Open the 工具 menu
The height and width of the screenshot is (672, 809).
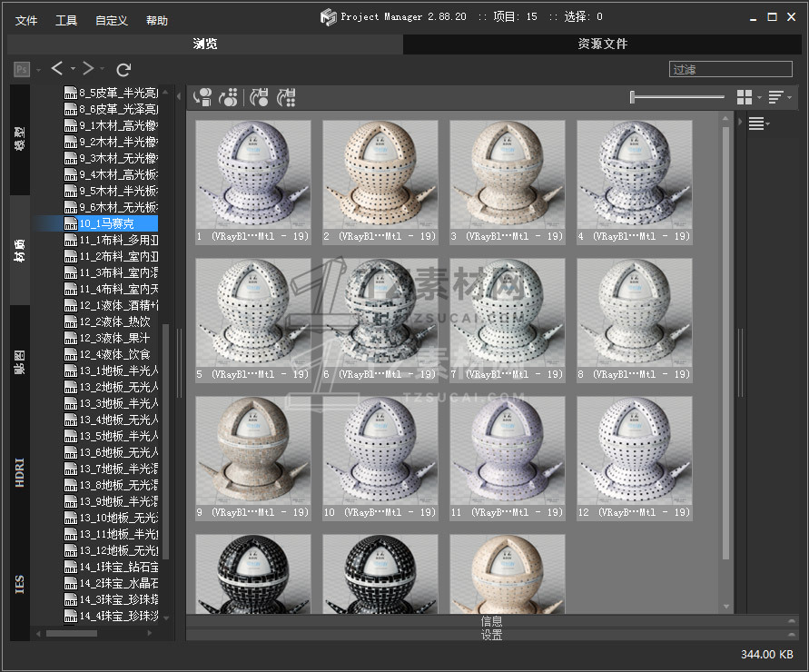(66, 21)
